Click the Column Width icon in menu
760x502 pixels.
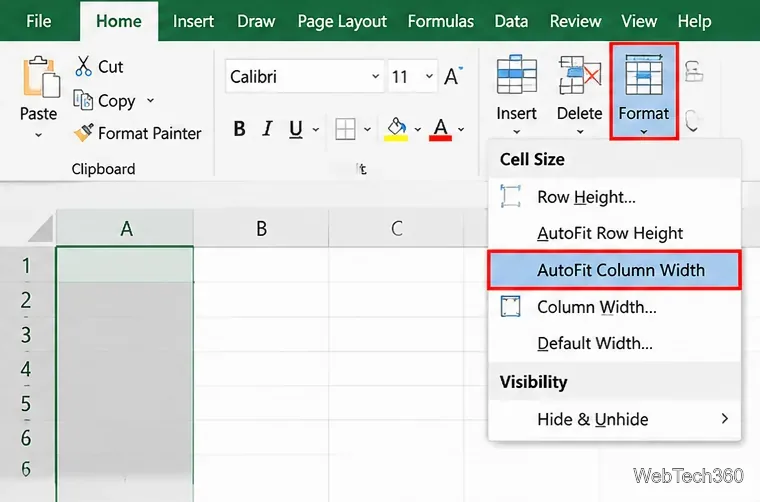point(510,306)
